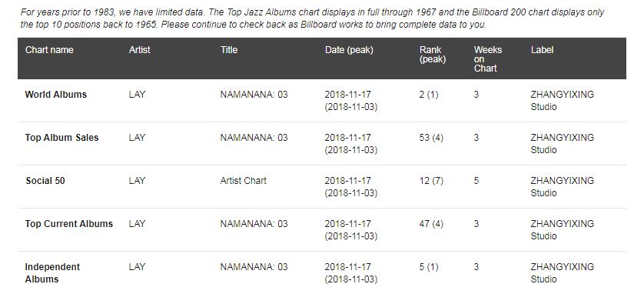
Task: Open the World Albums chart name
Action: coord(56,95)
